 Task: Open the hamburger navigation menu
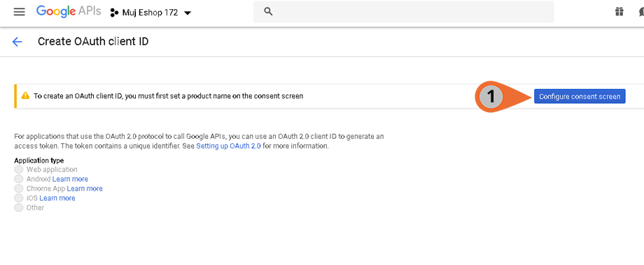tap(20, 13)
